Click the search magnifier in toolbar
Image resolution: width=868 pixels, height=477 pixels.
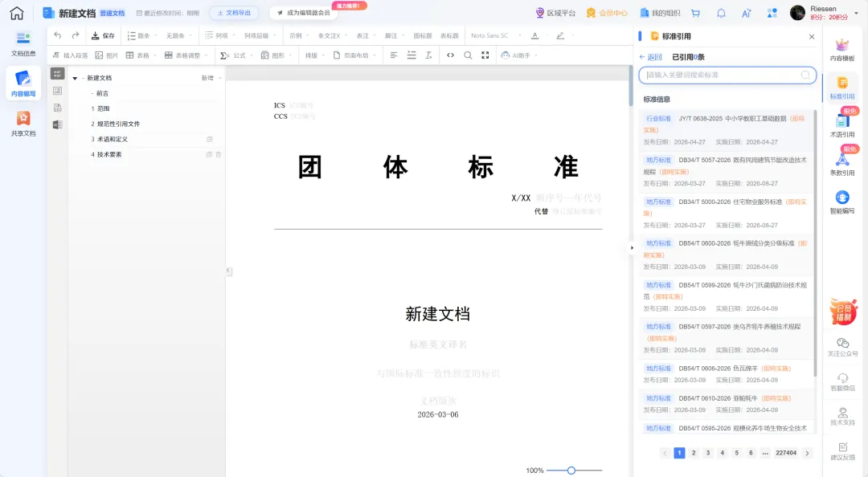(x=468, y=55)
